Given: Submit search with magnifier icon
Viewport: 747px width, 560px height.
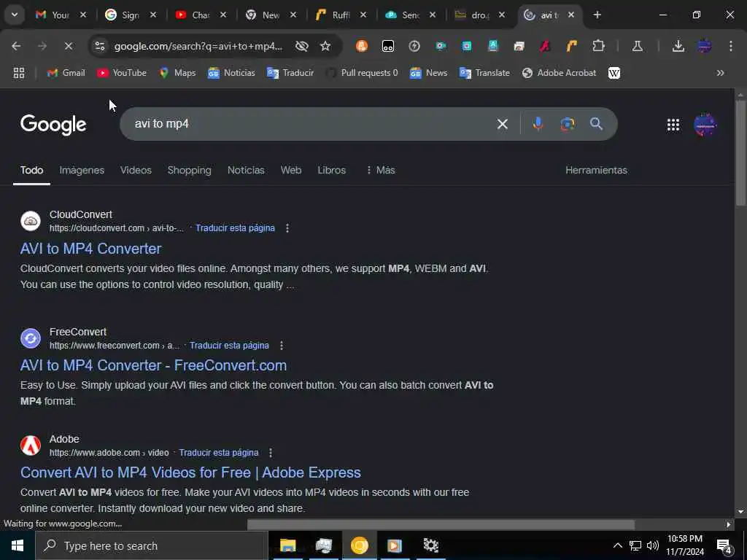Looking at the screenshot, I should [597, 124].
